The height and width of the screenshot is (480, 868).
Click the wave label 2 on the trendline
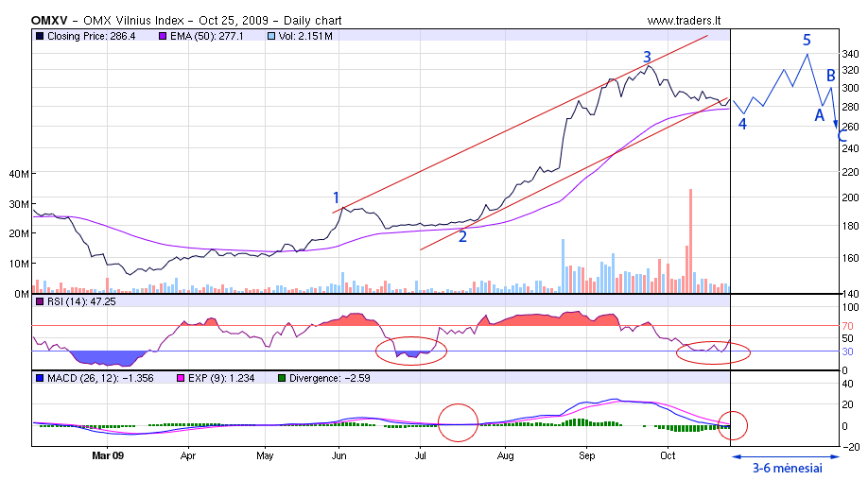click(462, 236)
